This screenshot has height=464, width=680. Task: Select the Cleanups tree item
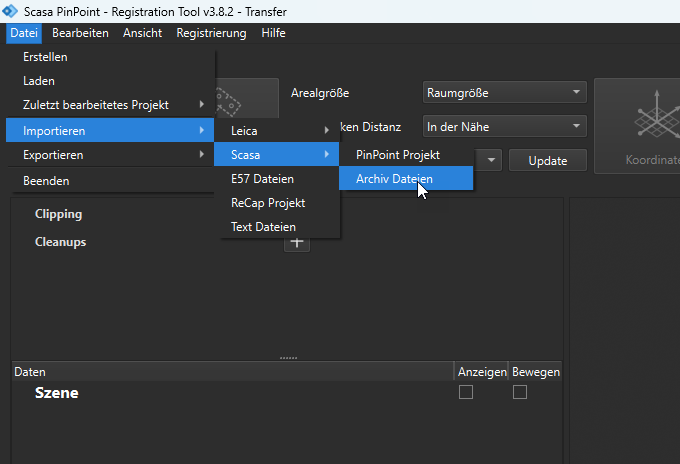(x=60, y=242)
